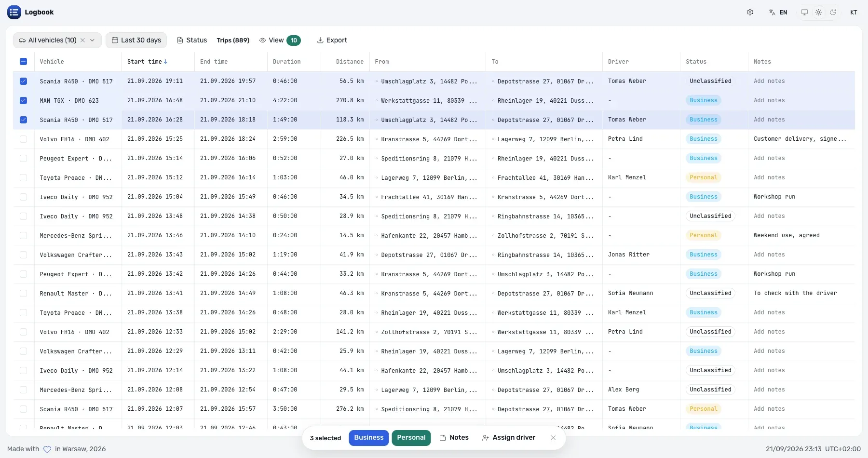Check the Iveco Daily 15:04 trip checkbox
Image resolution: width=868 pixels, height=458 pixels.
24,197
